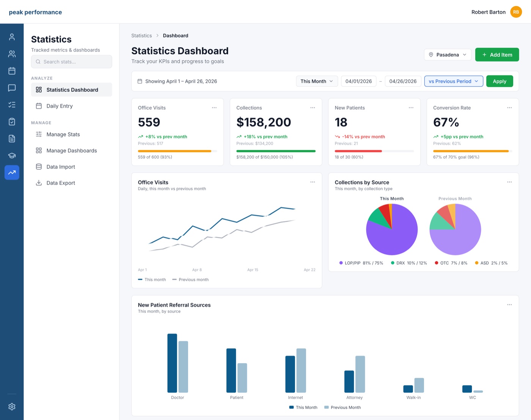The height and width of the screenshot is (420, 531).
Task: Click the New Patients red progress bar
Action: [358, 151]
